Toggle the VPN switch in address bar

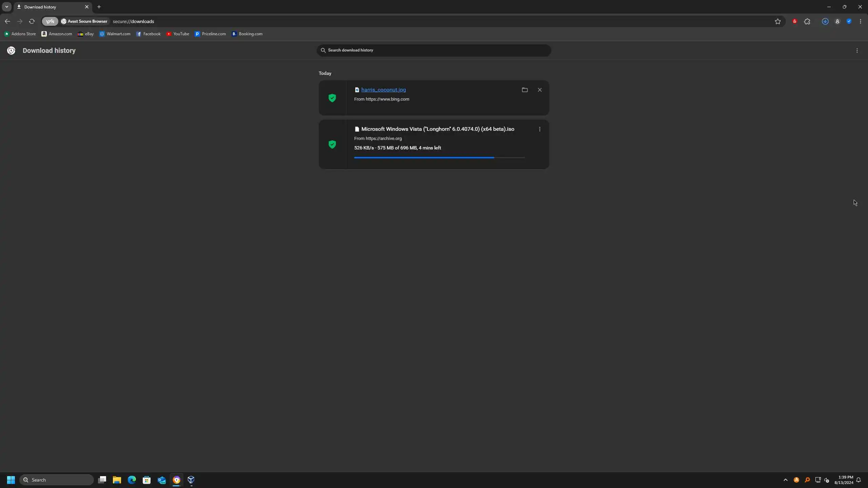pyautogui.click(x=50, y=21)
